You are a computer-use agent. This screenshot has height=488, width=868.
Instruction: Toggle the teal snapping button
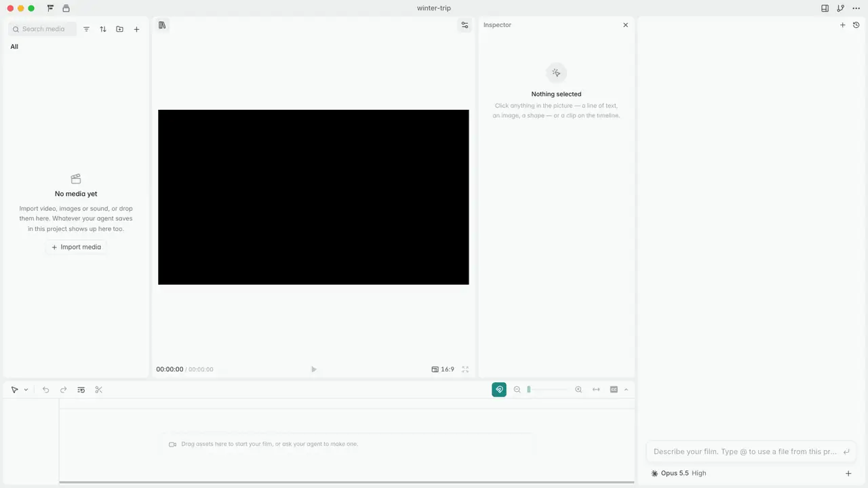point(499,390)
